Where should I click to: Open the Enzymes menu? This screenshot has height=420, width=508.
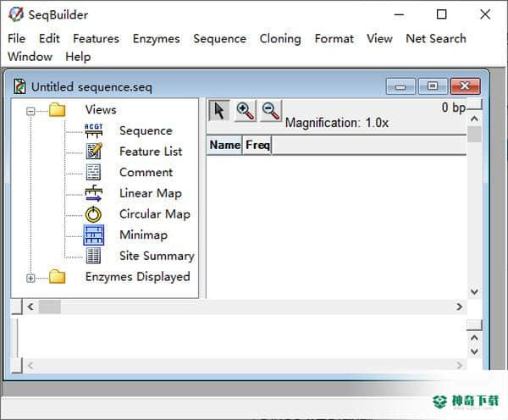[x=156, y=39]
